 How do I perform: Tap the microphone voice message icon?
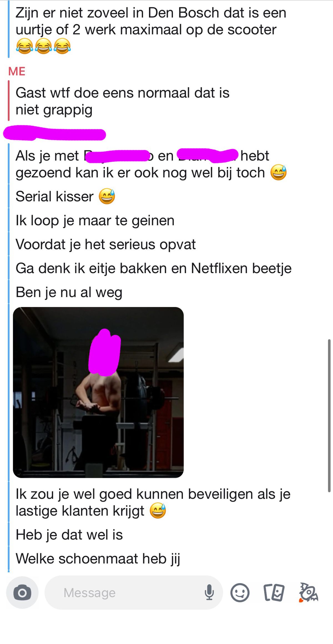pyautogui.click(x=209, y=593)
